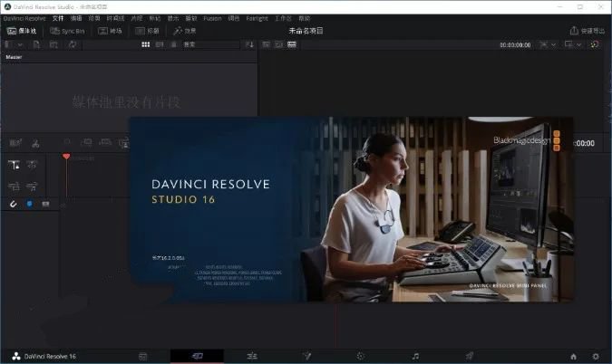Toggle the timeline snapping magnet icon
Image resolution: width=612 pixels, height=364 pixels.
14,204
